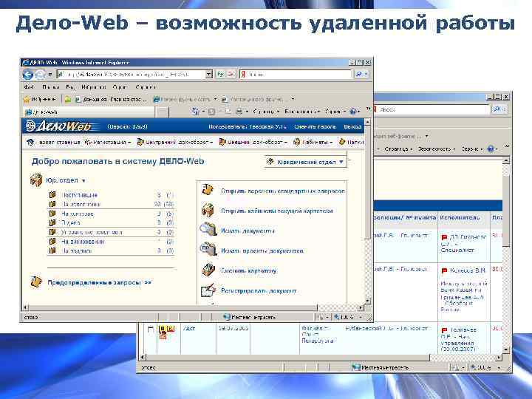Image resolution: width=532 pixels, height=399 pixels.
Task: Open the На исполнении folder link
Action: 81,204
